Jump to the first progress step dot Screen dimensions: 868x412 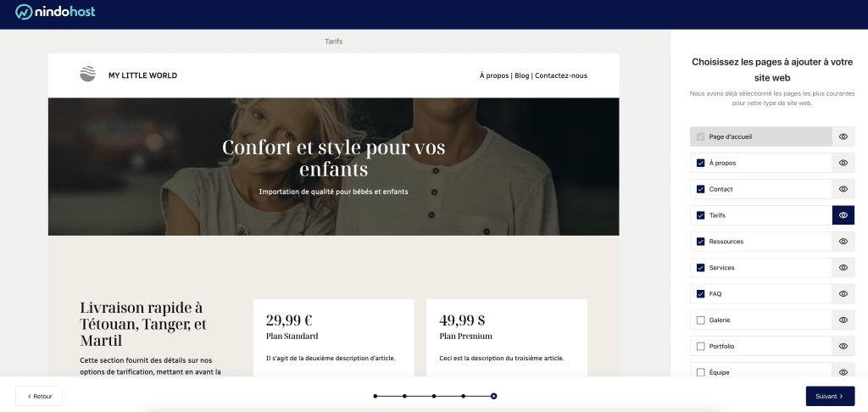click(x=375, y=396)
